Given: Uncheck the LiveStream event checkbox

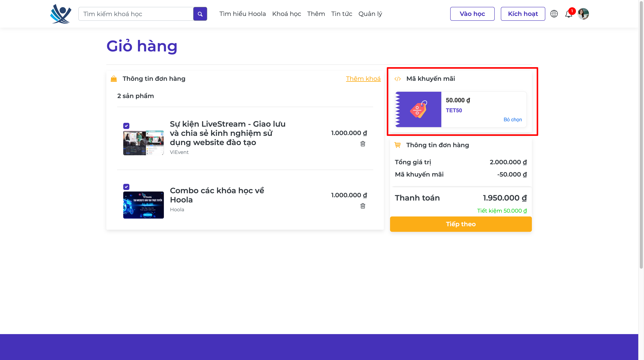Looking at the screenshot, I should tap(126, 126).
